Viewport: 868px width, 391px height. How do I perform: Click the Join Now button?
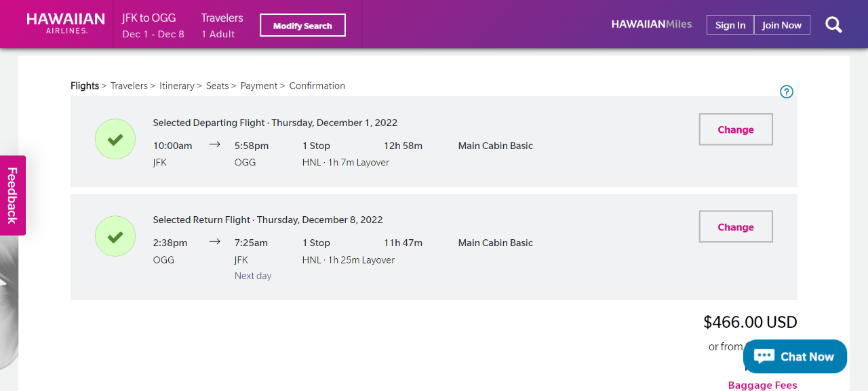(782, 25)
